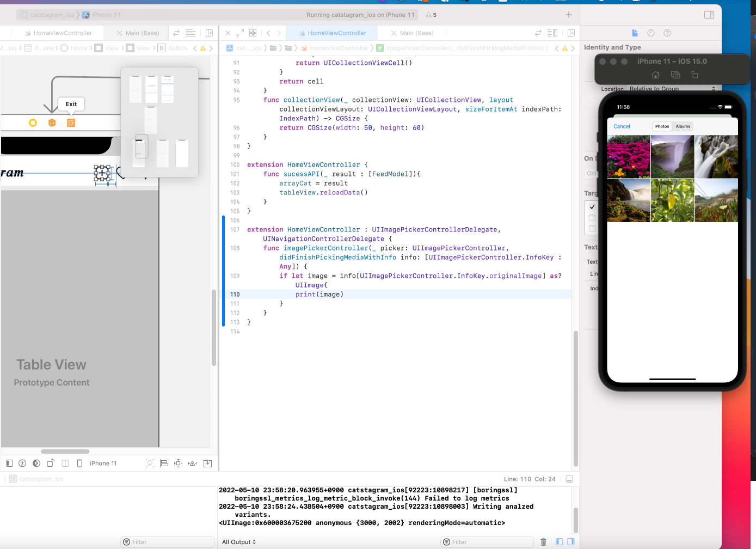The image size is (756, 549).
Task: Toggle variables view pane in debug area
Action: [x=560, y=542]
